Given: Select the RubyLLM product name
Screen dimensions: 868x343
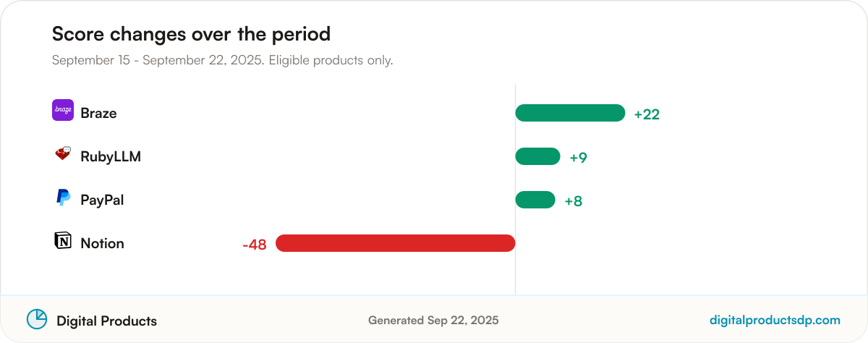Looking at the screenshot, I should [x=111, y=157].
